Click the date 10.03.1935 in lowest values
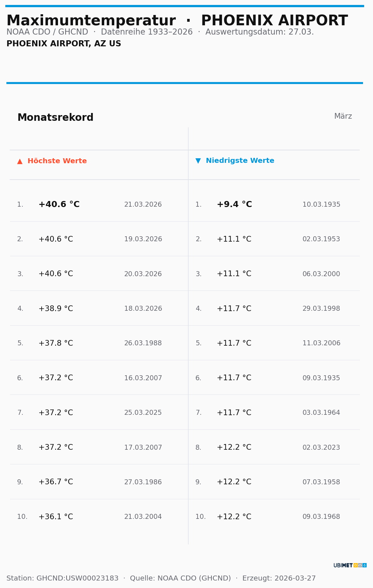 (321, 205)
